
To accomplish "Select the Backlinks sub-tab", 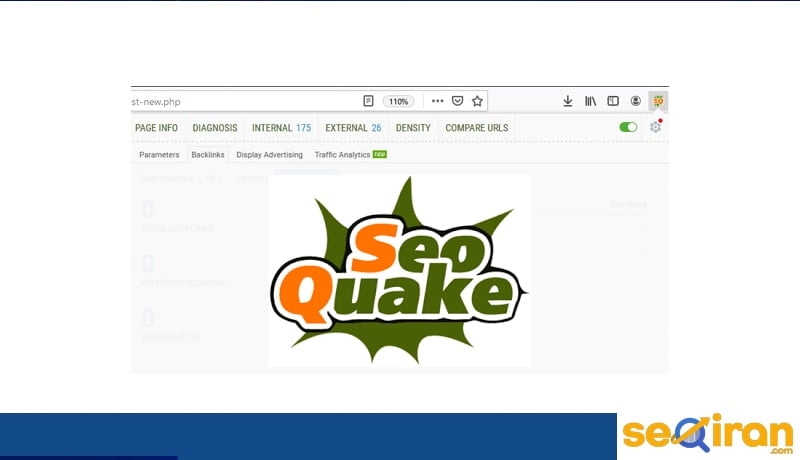I will pos(208,155).
